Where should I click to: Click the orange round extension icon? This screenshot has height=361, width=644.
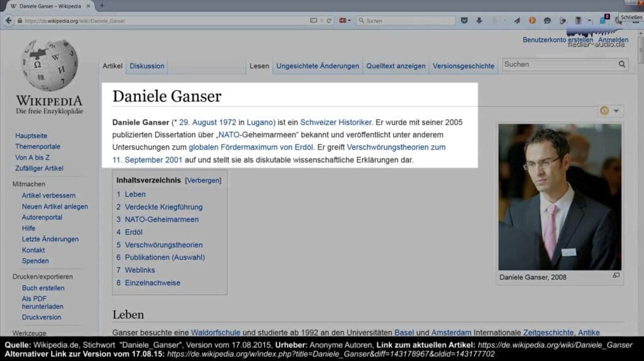pos(532,21)
